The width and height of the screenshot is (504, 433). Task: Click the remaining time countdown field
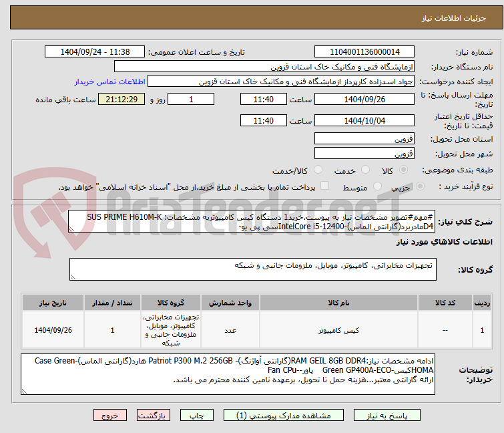click(x=121, y=100)
